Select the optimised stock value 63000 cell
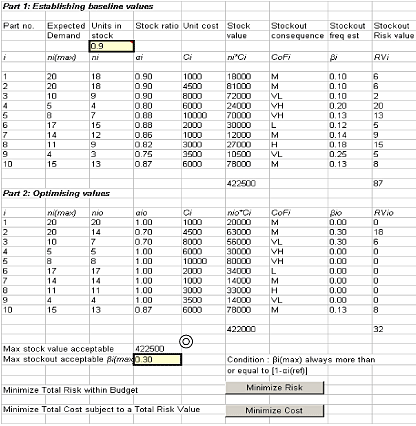Screen dimensions: 416x426 coord(239,232)
